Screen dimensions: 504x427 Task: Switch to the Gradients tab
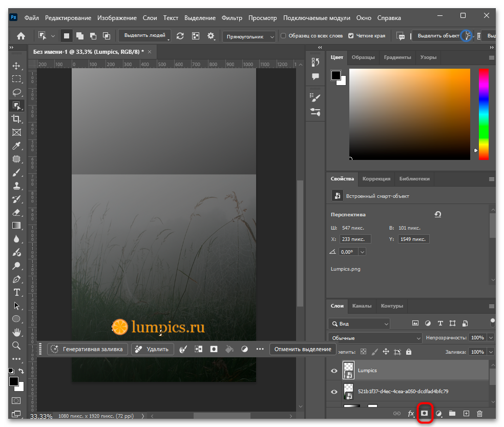397,57
